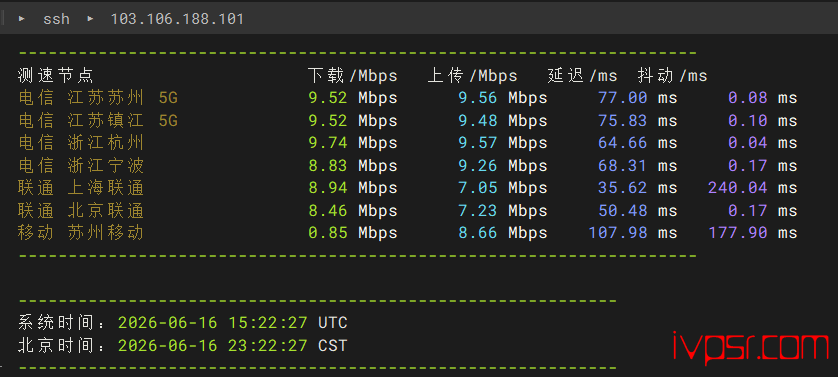This screenshot has width=838, height=377.
Task: Click the 0.10 ms jitter value
Action: tap(763, 120)
